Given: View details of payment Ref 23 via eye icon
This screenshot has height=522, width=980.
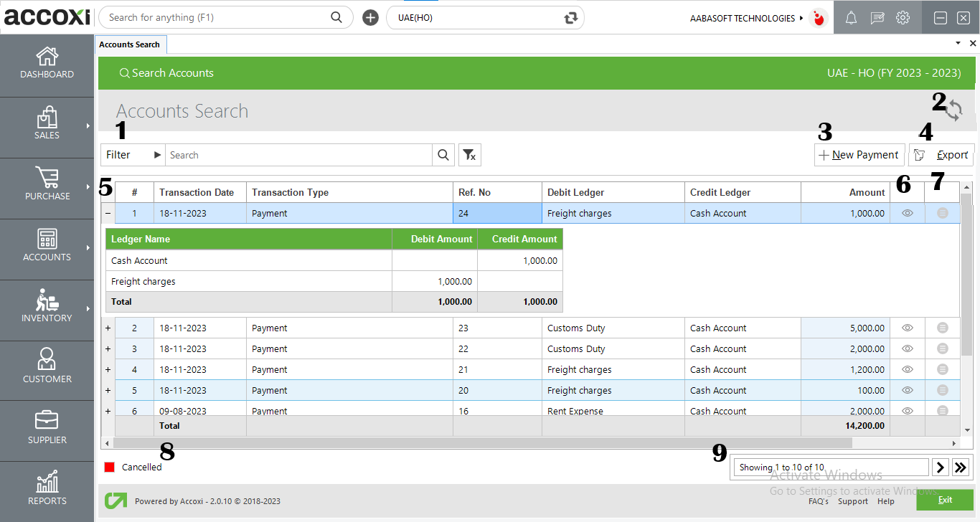Looking at the screenshot, I should 907,328.
